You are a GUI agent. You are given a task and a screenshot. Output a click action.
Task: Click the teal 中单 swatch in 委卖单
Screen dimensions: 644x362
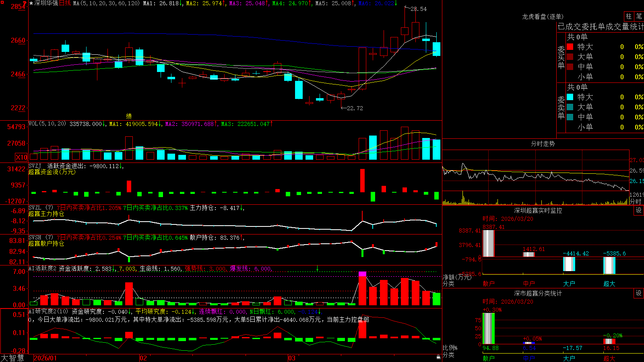click(570, 117)
